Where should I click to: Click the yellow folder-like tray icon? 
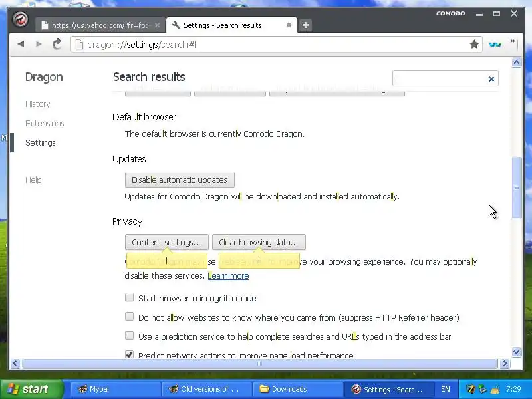point(494,390)
